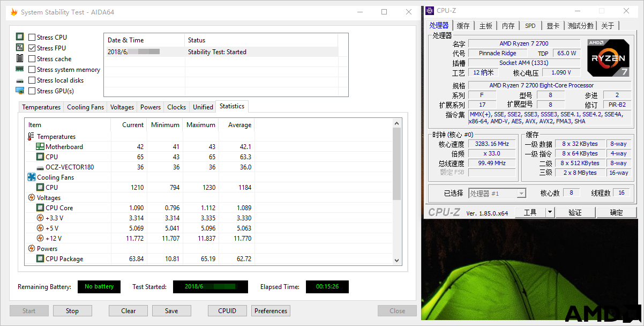The width and height of the screenshot is (644, 326).
Task: Click the cache chip icon beside Stress cache
Action: click(x=20, y=58)
